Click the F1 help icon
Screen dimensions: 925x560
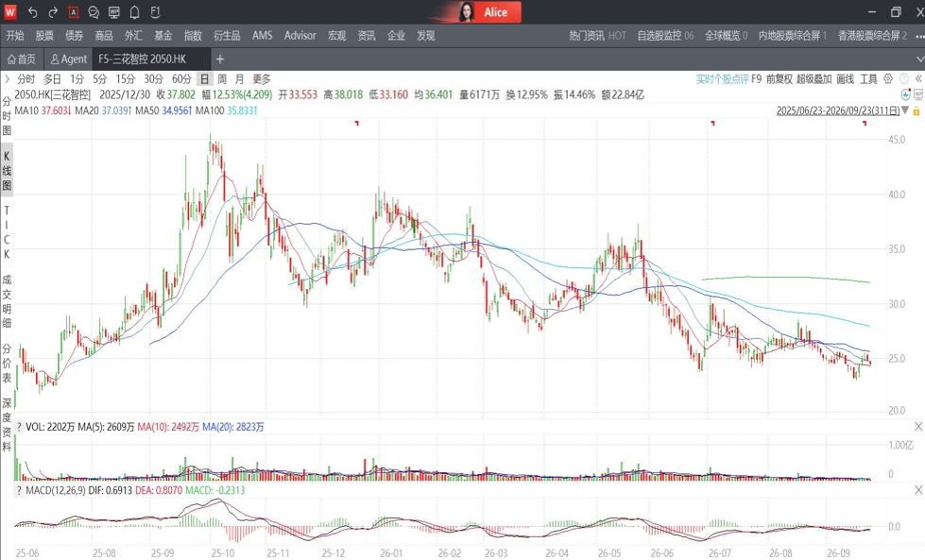click(x=155, y=11)
